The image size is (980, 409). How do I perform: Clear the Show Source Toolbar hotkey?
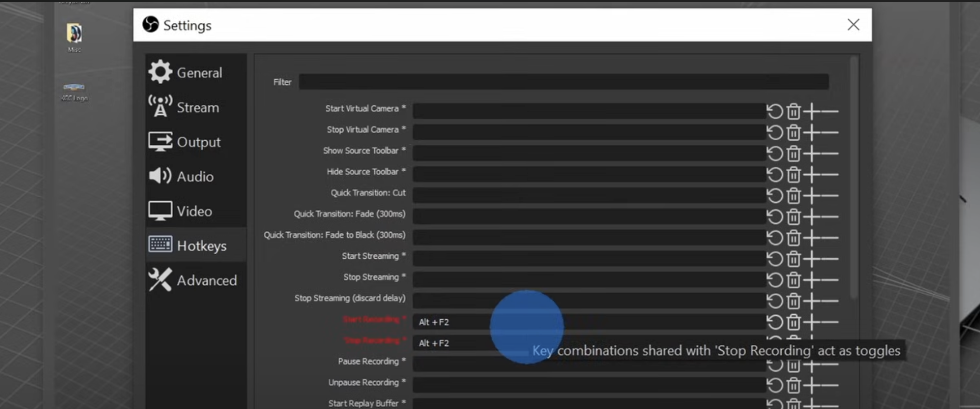794,153
